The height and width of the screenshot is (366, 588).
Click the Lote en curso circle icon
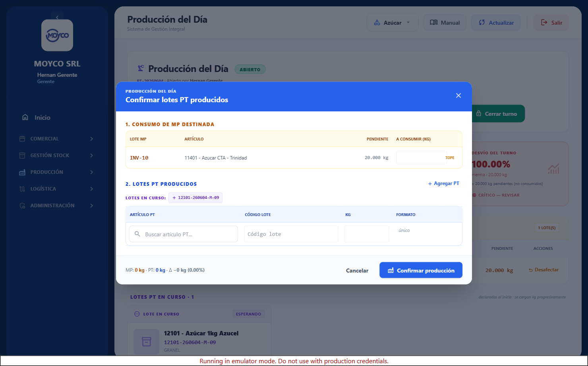click(137, 314)
